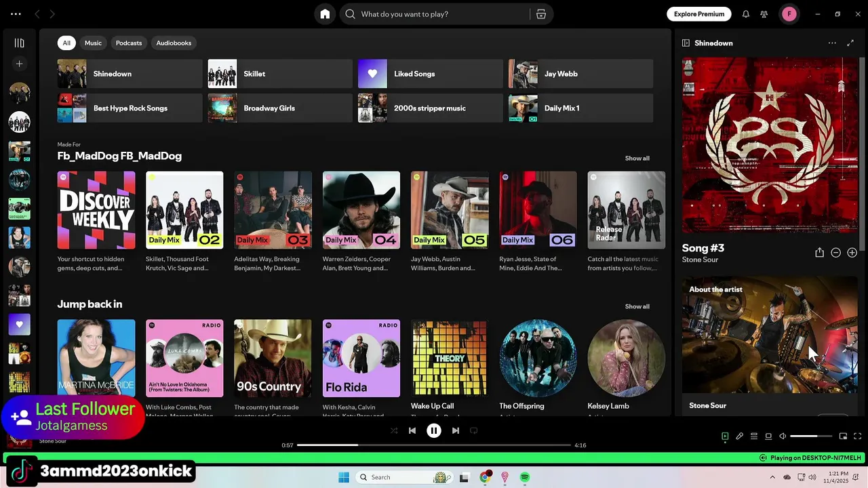Show lyrics with the microphone icon
This screenshot has width=868, height=488.
click(x=740, y=436)
